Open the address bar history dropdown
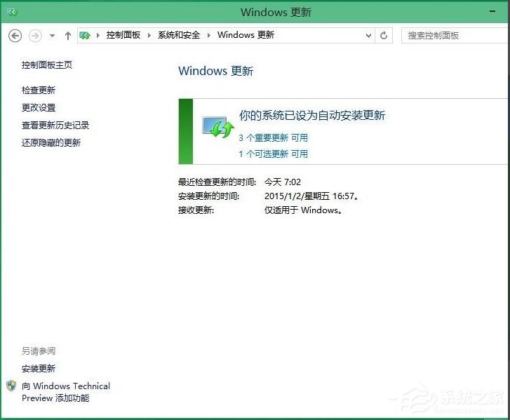The image size is (510, 420). click(x=368, y=36)
